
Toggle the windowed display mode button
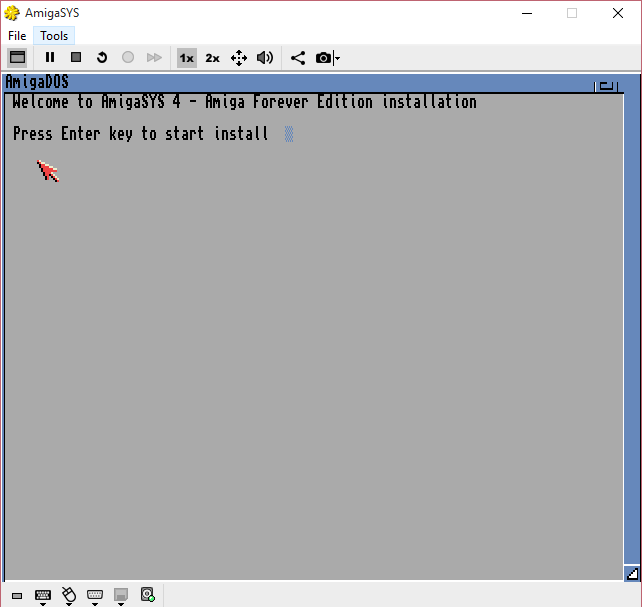coord(17,58)
